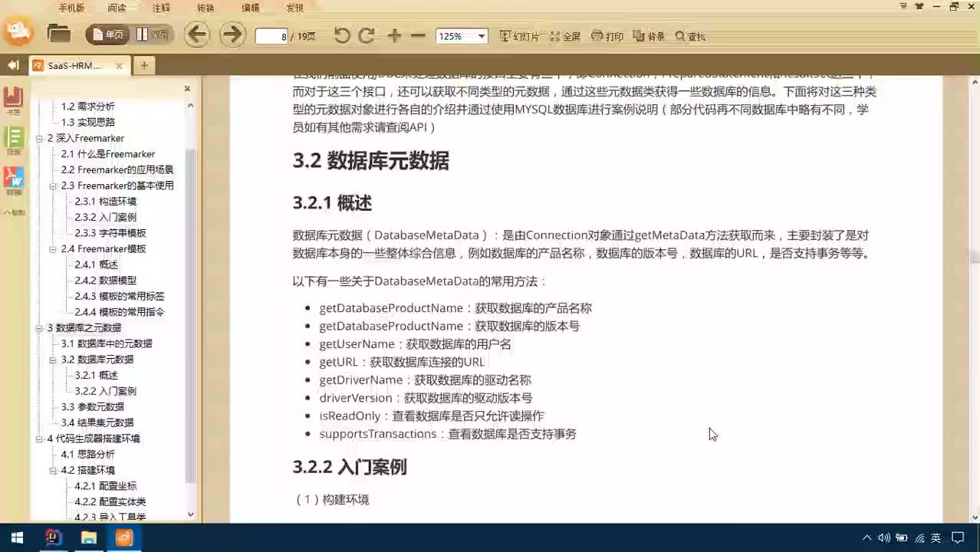The image size is (980, 552).
Task: Jump to outline item 1.2 需求分析
Action: point(87,107)
